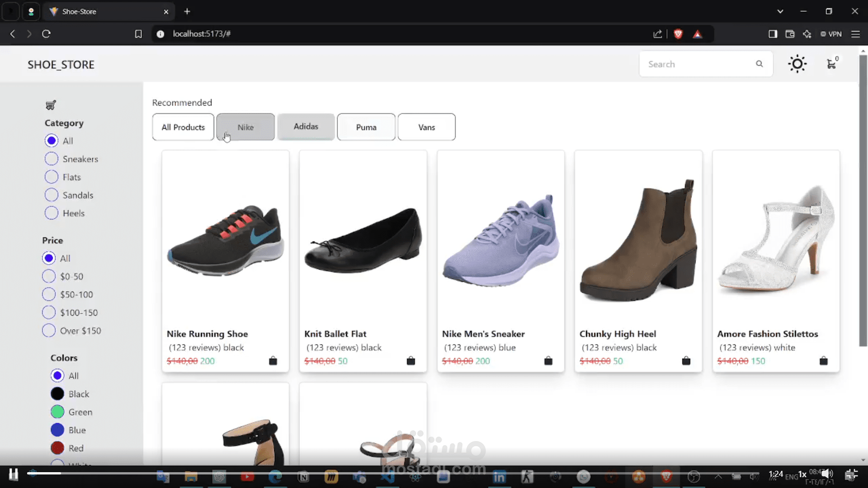Switch to the Shoe-Store browser tab
The width and height of the screenshot is (868, 488).
click(108, 11)
